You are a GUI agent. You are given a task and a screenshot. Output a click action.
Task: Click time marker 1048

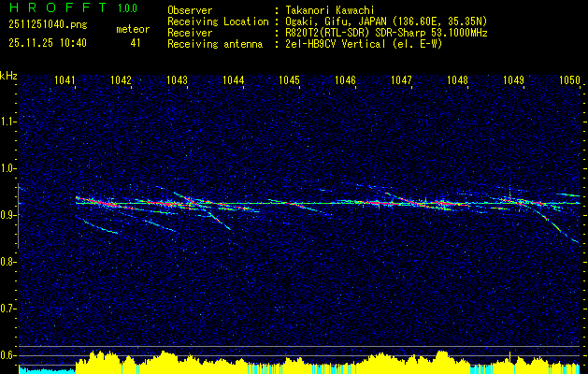(457, 79)
